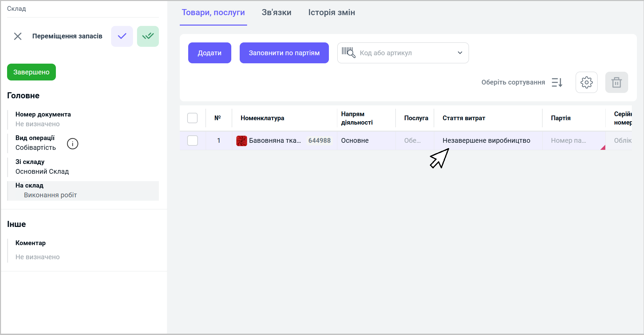Switch to the Історія змін tab
644x335 pixels.
331,13
